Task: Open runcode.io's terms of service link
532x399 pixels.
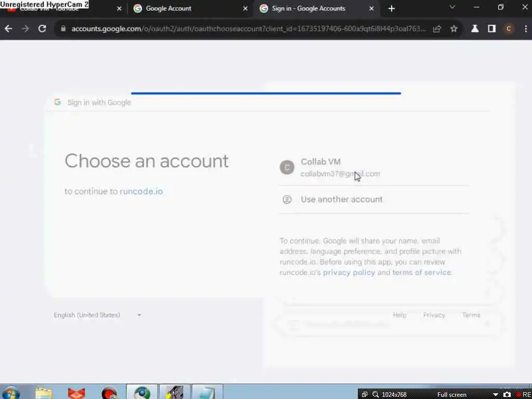Action: (x=422, y=272)
